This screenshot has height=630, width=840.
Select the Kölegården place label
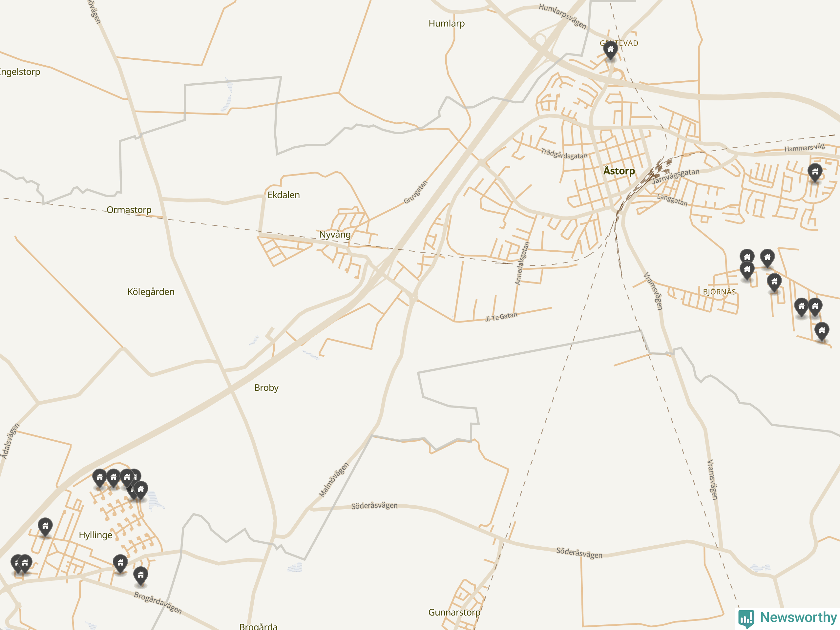coord(151,292)
